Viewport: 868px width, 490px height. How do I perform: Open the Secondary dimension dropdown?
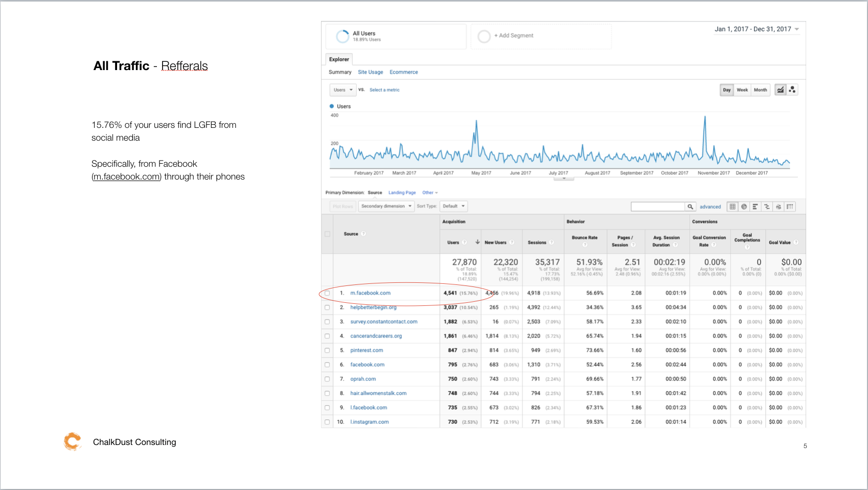386,206
